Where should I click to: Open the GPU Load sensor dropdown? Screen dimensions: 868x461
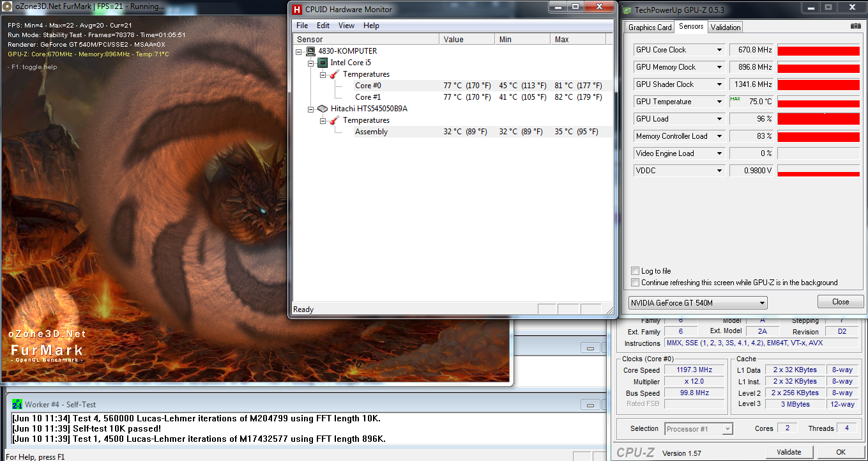[x=719, y=119]
